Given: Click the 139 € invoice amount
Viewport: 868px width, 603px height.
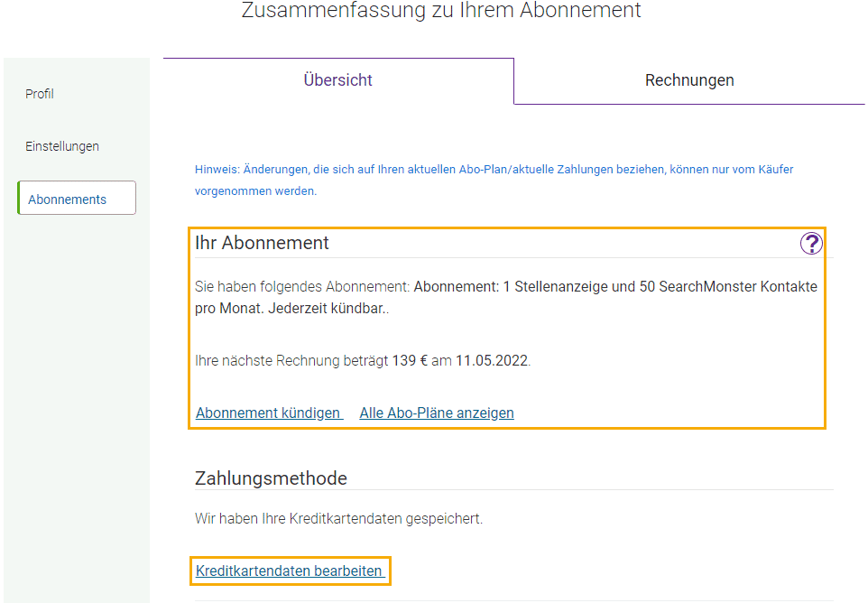Looking at the screenshot, I should (410, 361).
